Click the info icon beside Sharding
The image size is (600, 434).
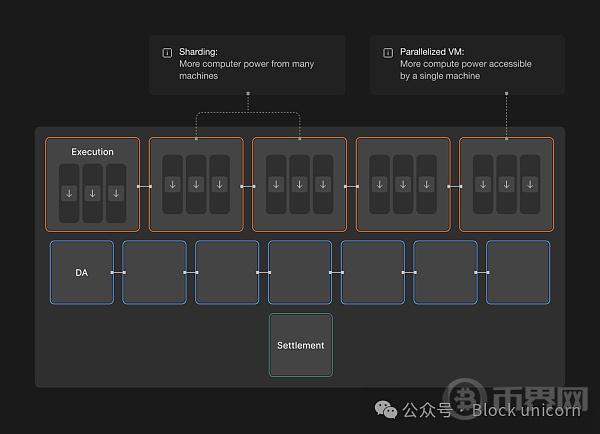click(167, 52)
